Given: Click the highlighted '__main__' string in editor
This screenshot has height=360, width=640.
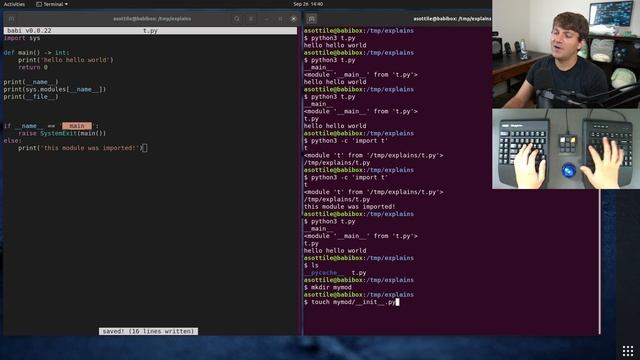Looking at the screenshot, I should [x=77, y=126].
